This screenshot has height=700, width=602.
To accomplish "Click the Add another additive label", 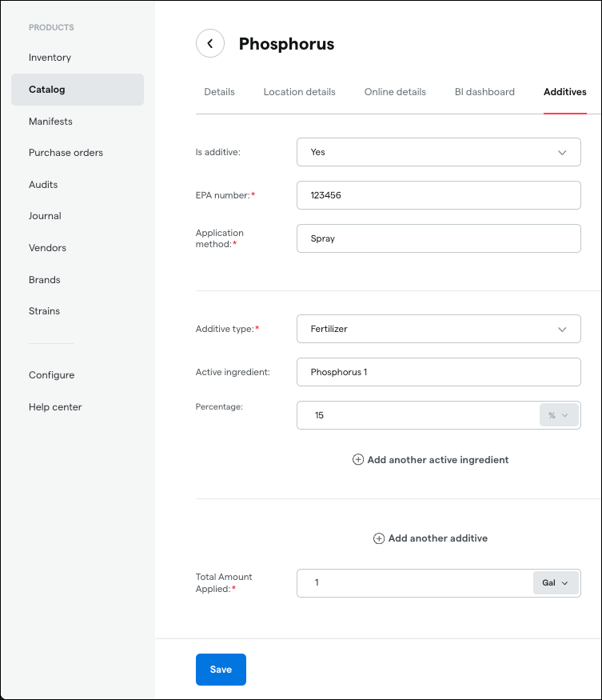I will (438, 538).
